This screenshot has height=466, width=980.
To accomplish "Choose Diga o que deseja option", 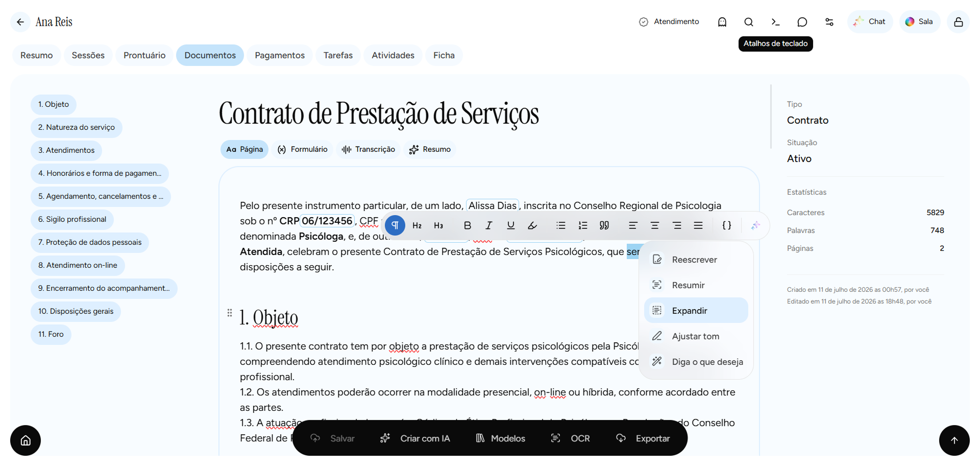I will (696, 362).
